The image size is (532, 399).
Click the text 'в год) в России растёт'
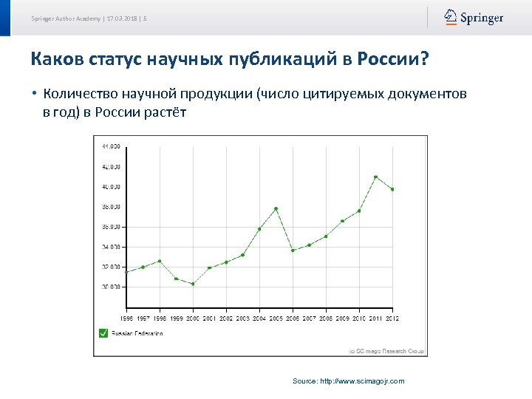click(x=115, y=112)
